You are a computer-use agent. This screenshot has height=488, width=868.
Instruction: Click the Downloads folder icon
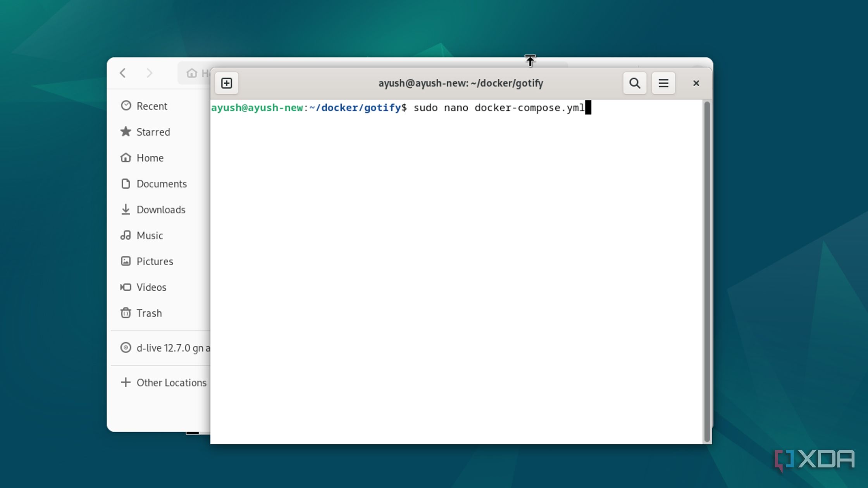(126, 210)
